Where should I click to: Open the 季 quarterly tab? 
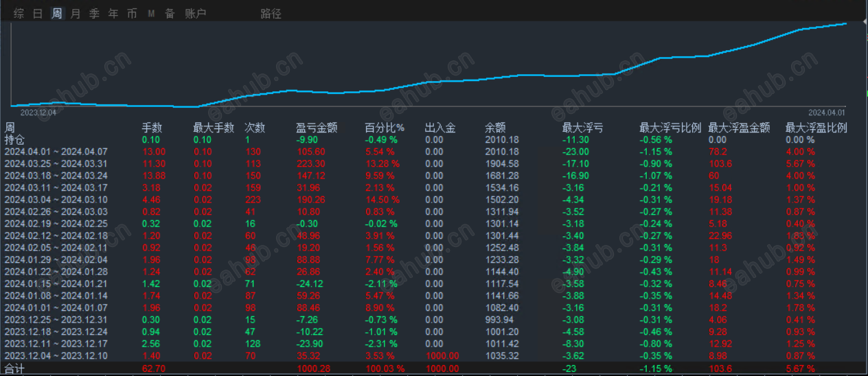pos(94,13)
